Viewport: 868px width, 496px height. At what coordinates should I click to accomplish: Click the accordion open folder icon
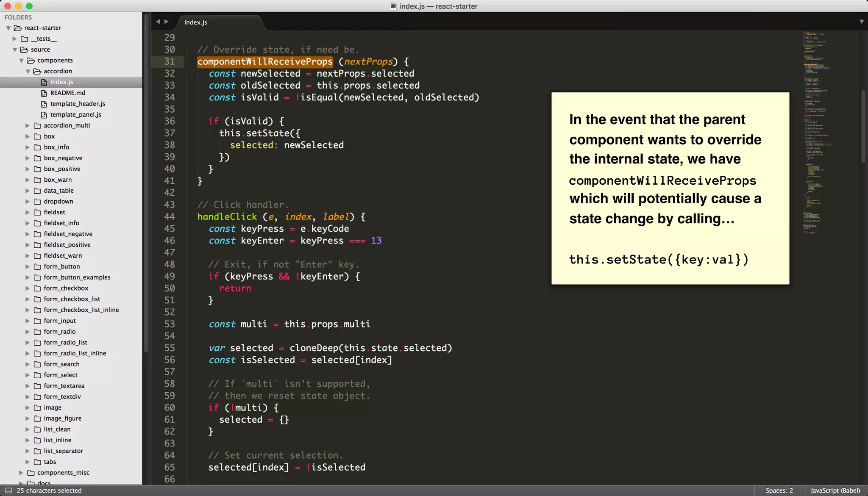pyautogui.click(x=37, y=72)
